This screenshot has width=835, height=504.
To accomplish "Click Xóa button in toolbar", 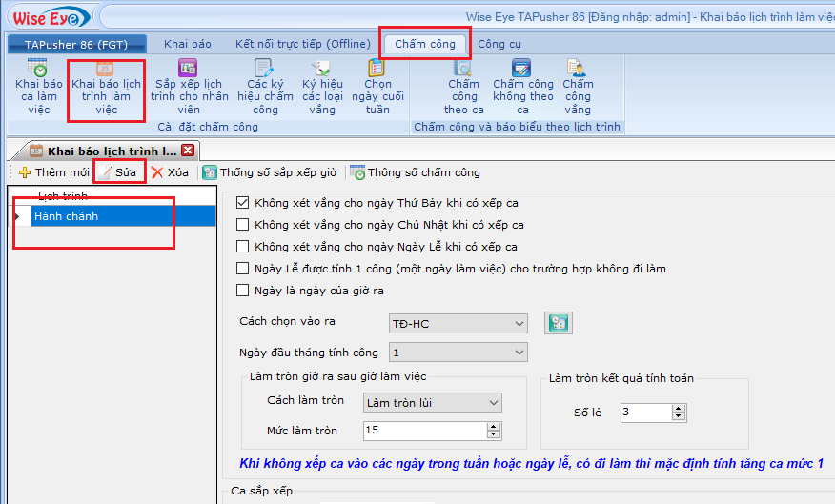I will [170, 172].
